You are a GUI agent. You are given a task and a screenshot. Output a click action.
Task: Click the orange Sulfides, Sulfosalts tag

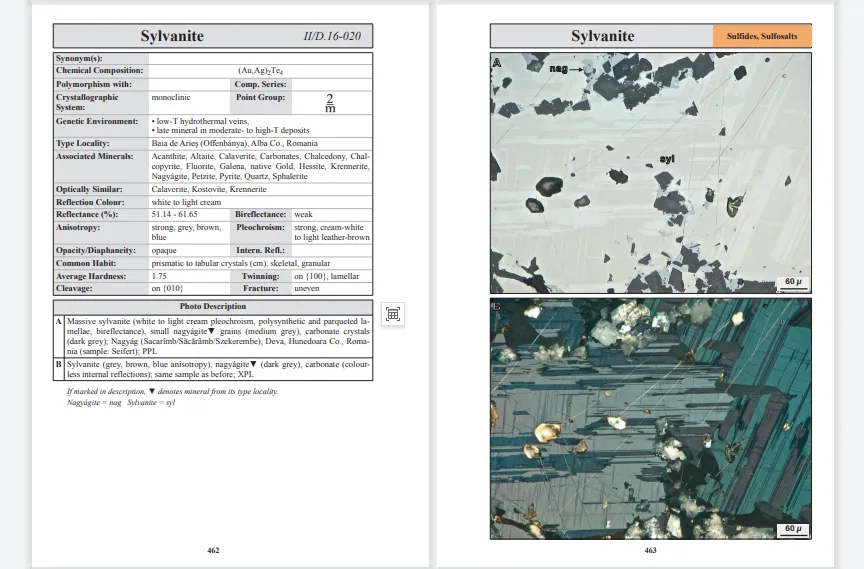pyautogui.click(x=762, y=36)
